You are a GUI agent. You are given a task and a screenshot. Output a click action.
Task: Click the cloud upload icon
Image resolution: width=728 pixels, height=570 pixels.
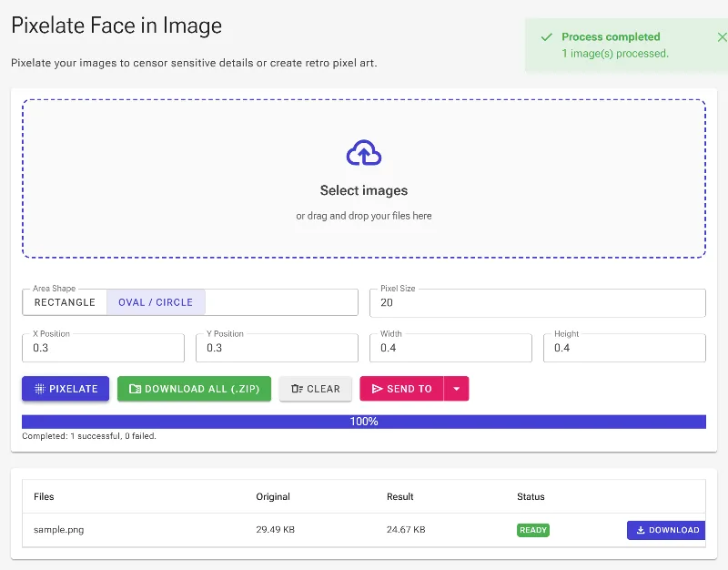pos(363,153)
